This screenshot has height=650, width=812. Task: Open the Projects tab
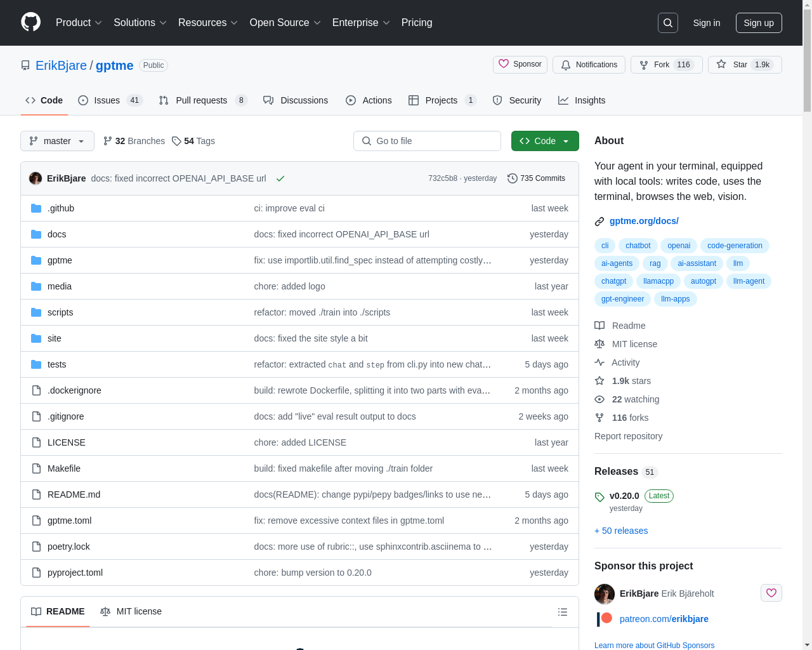tap(442, 100)
